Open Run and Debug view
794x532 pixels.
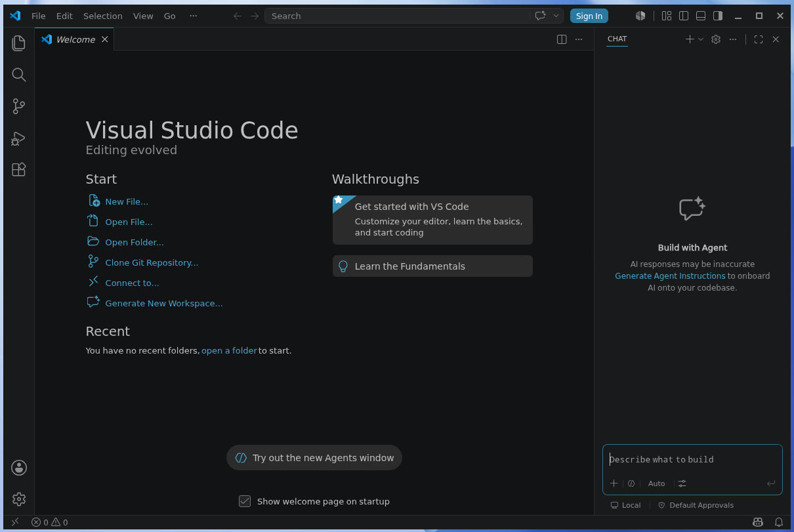(x=19, y=138)
